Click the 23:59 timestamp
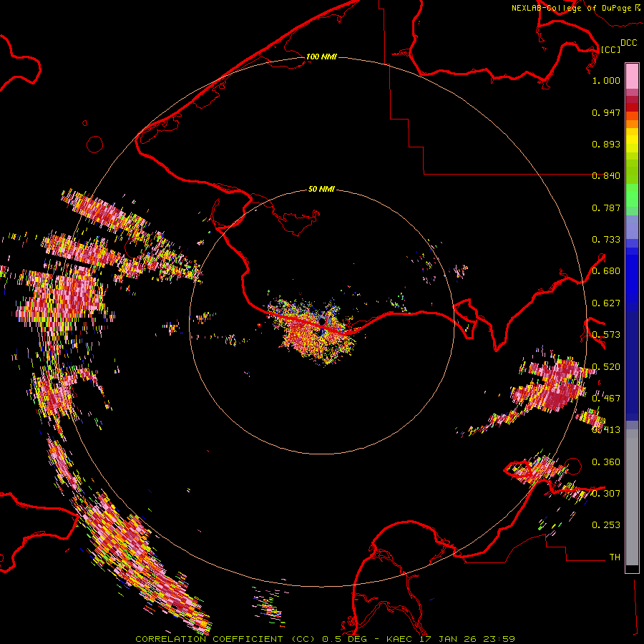The height and width of the screenshot is (644, 644). click(499, 639)
